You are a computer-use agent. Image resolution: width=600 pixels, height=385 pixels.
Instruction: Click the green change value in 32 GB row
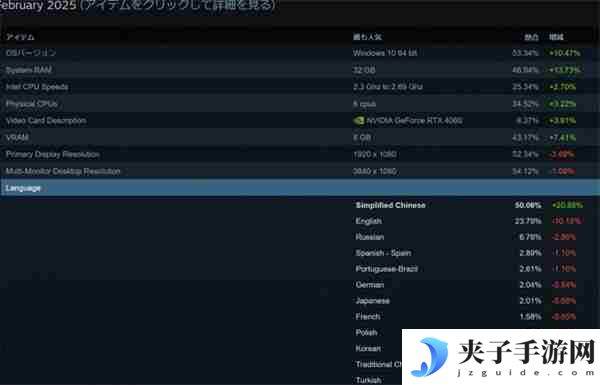point(564,70)
